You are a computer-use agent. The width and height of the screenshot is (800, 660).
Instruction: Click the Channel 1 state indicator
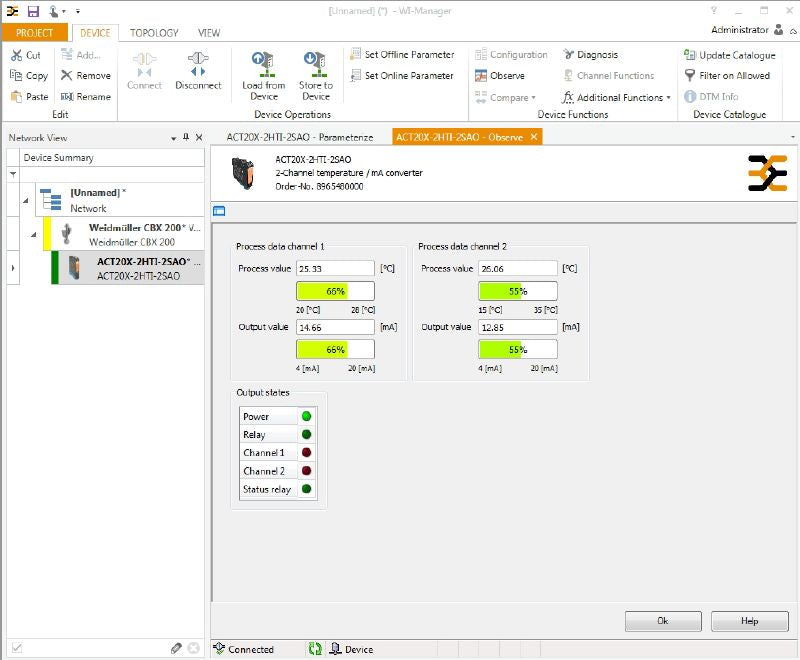point(306,453)
